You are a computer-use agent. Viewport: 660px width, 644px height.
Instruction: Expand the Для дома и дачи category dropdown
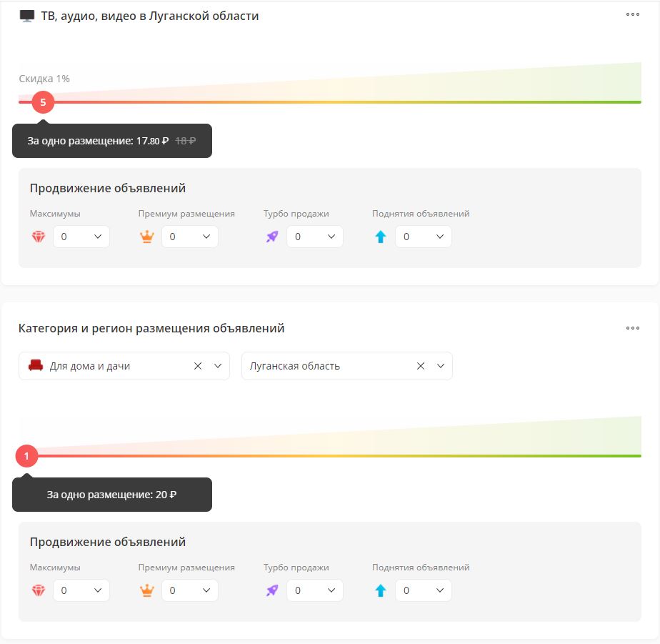[x=218, y=366]
